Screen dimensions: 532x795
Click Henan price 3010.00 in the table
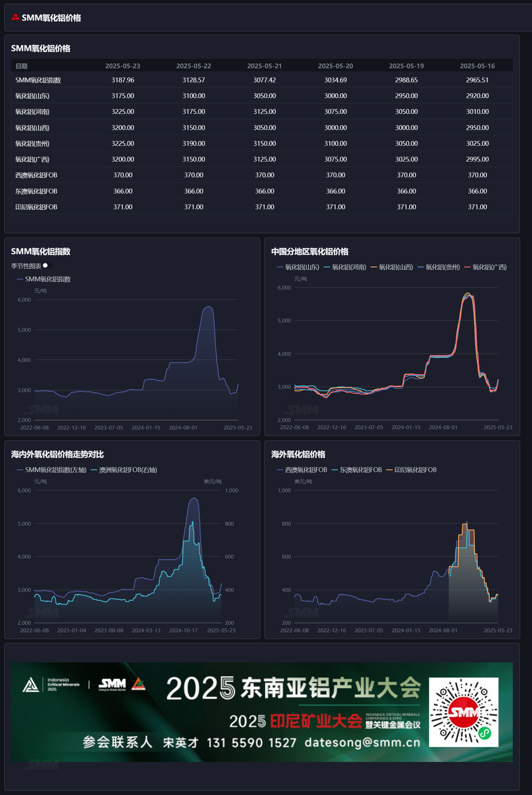[477, 112]
